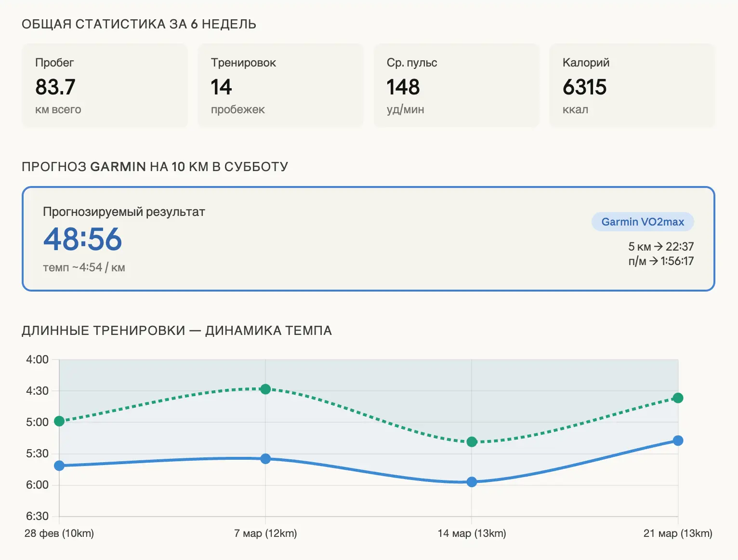Select the blue solid-line point at 7 мар
Image resolution: width=738 pixels, height=560 pixels.
[265, 459]
